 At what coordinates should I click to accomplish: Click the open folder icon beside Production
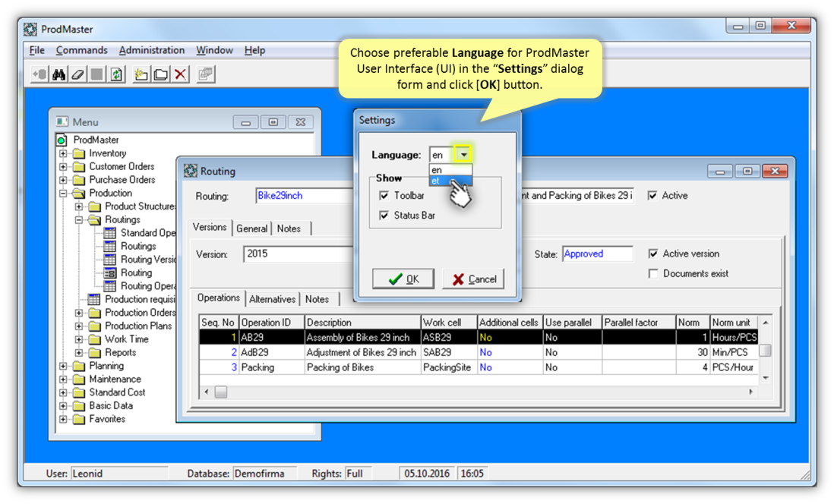click(79, 194)
